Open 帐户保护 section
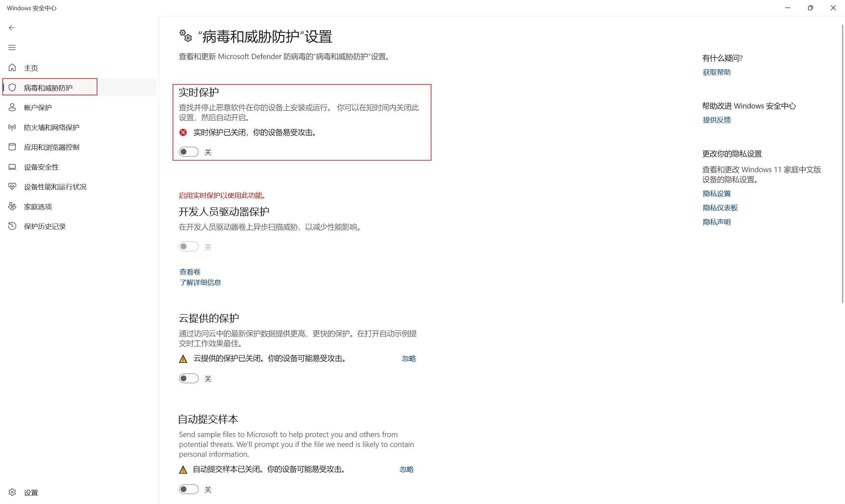 click(80, 108)
